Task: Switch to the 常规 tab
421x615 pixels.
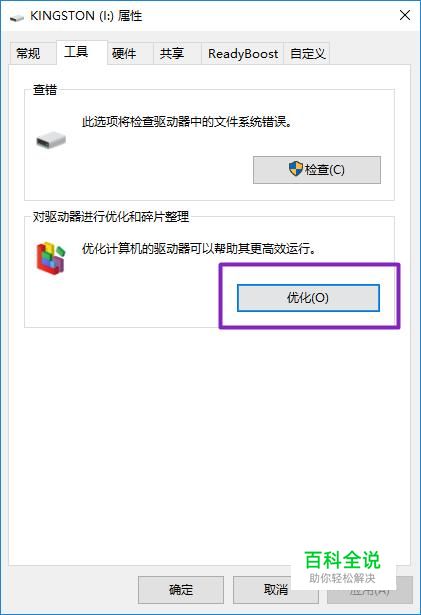Action: (28, 53)
